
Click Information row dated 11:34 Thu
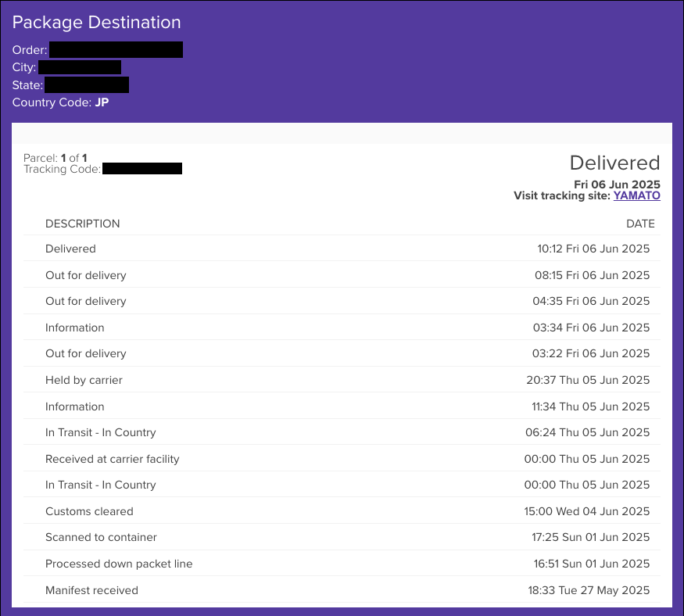75,406
